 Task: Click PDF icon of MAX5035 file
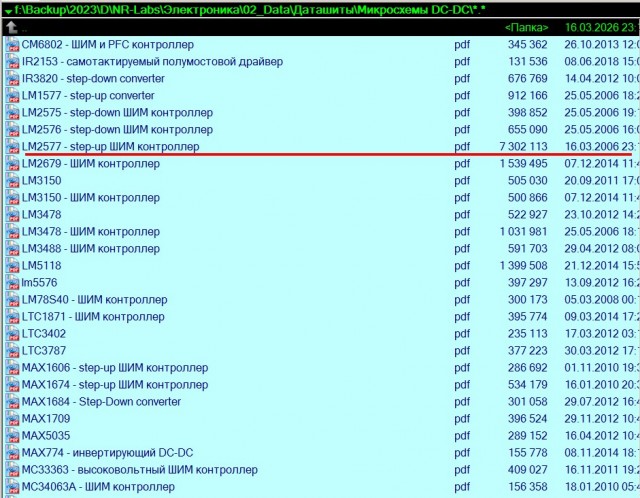click(x=13, y=436)
